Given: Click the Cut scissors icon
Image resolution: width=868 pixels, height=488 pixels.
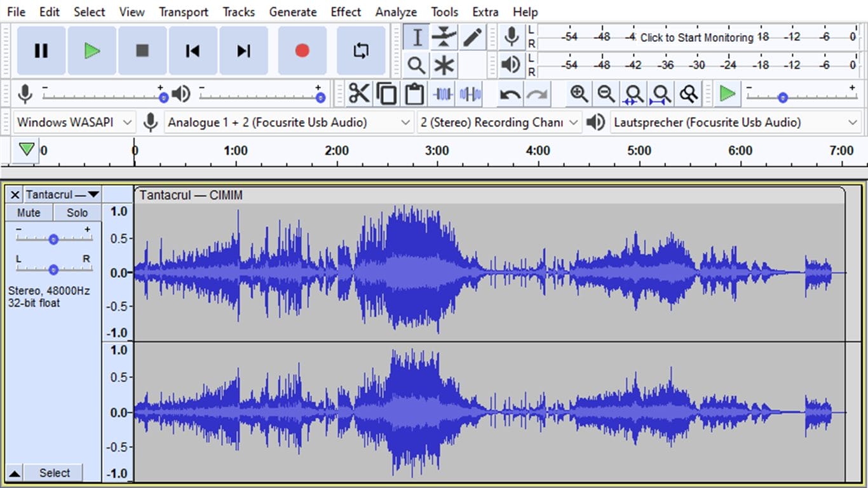Looking at the screenshot, I should point(358,94).
